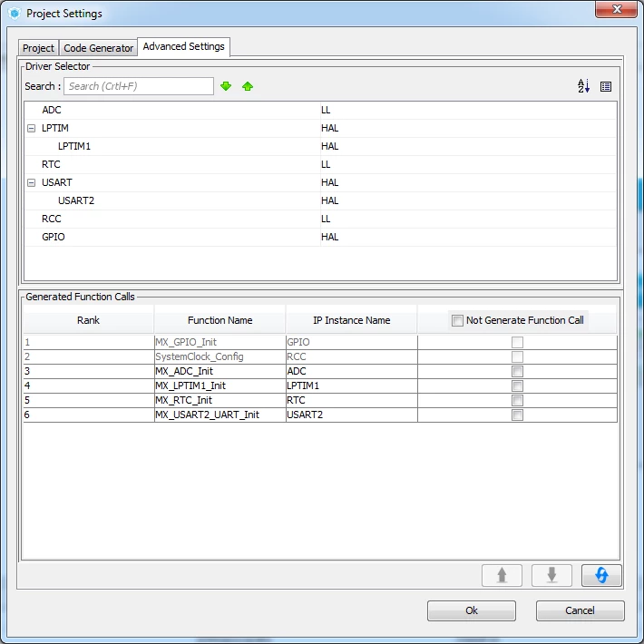This screenshot has width=644, height=644.
Task: Click the Cancel button
Action: 580,610
